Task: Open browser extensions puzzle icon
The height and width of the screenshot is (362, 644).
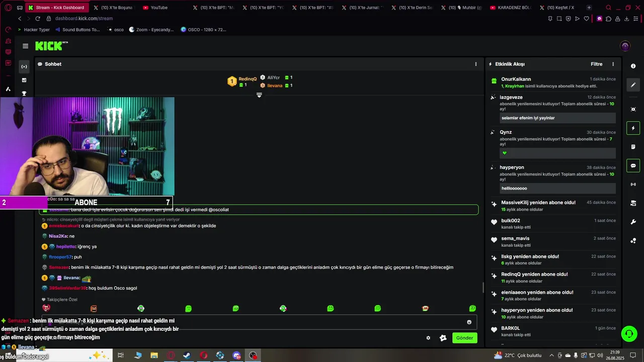Action: coord(608,19)
